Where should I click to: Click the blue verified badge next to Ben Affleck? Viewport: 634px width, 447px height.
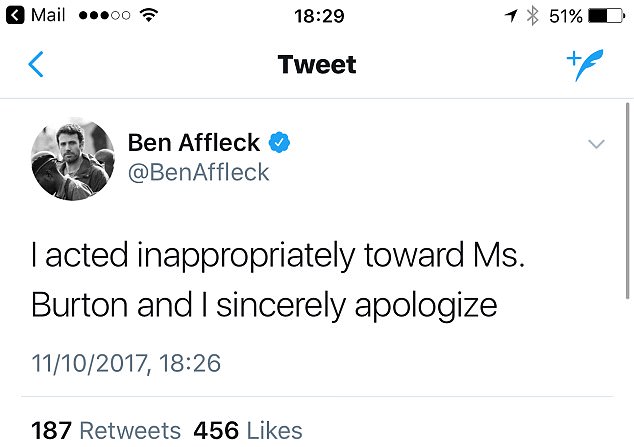(x=280, y=143)
